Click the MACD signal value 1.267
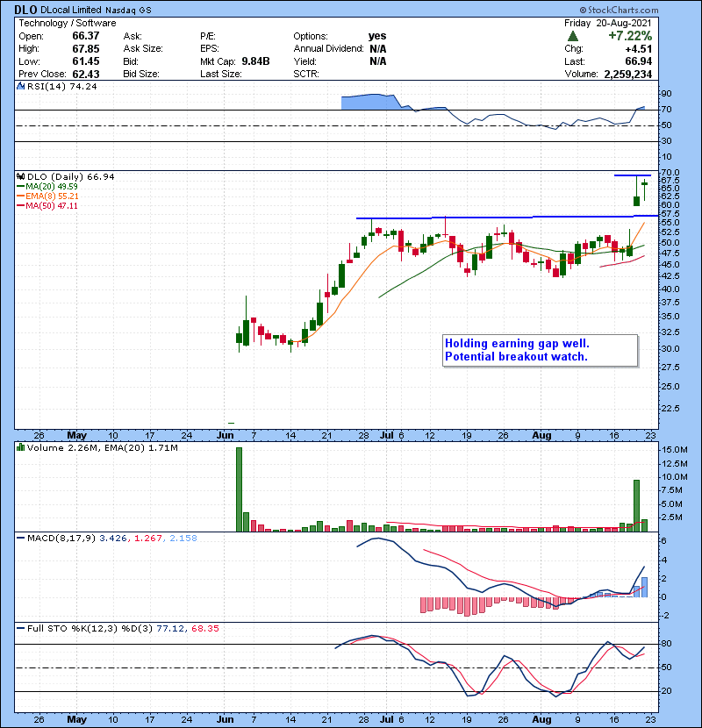 [147, 539]
